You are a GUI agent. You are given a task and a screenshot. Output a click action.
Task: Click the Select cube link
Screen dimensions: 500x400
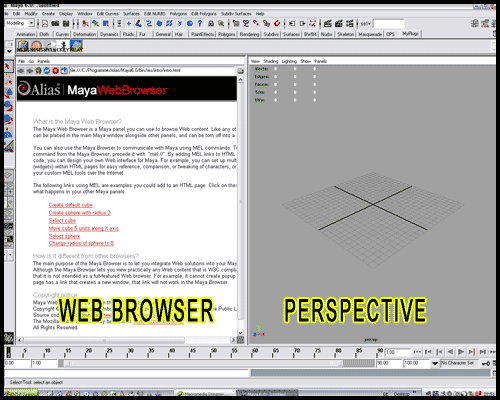click(62, 221)
